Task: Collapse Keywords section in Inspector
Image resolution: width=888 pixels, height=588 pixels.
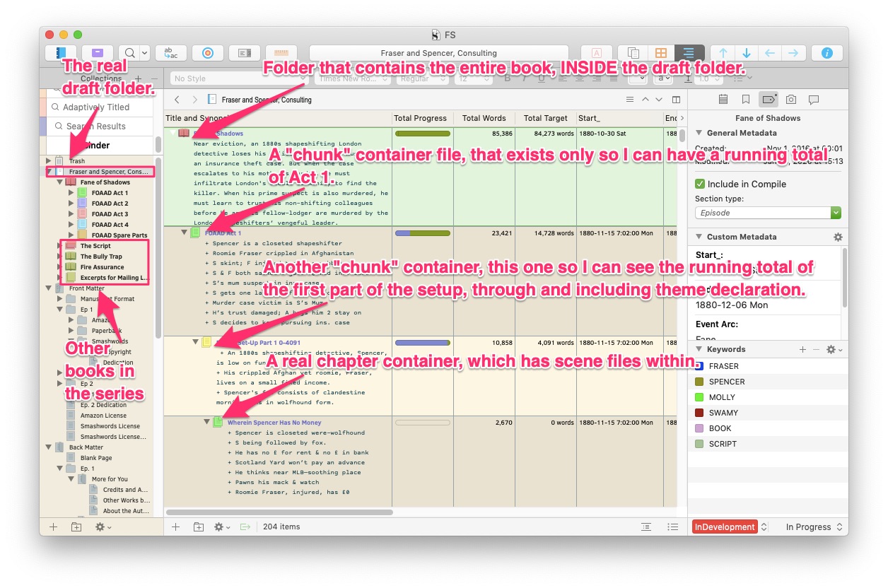Action: 699,349
